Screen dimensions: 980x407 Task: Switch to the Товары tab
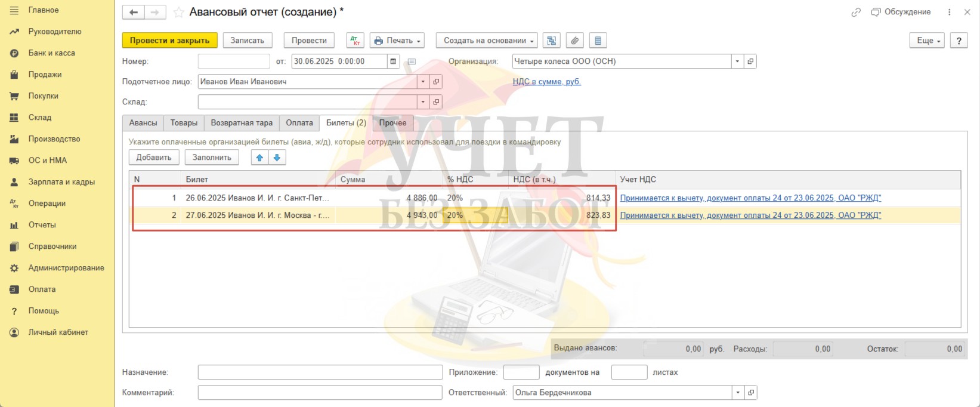click(184, 123)
